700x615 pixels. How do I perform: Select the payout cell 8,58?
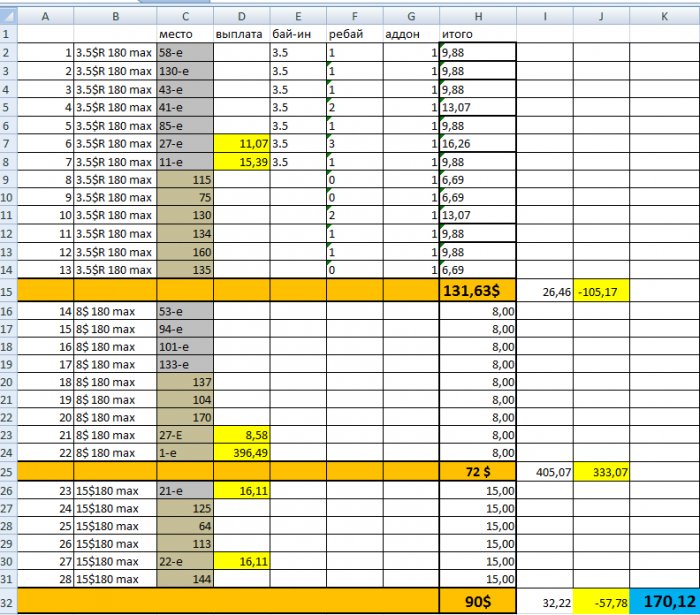(x=242, y=435)
